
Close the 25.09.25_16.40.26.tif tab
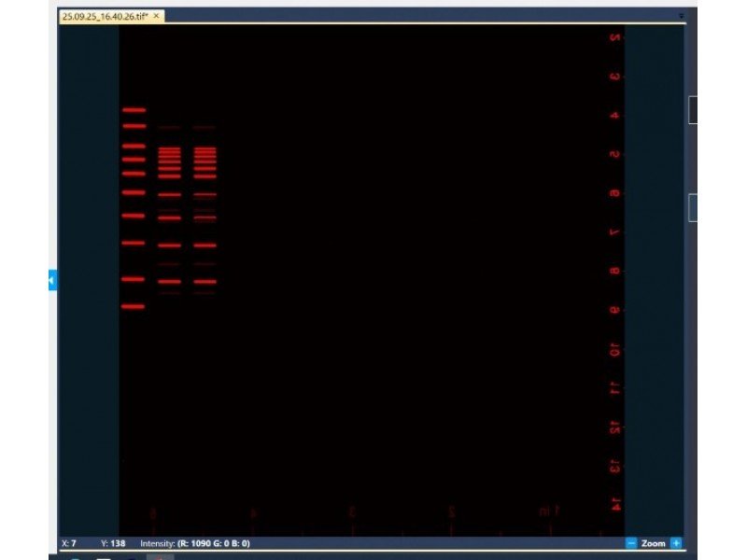click(156, 16)
